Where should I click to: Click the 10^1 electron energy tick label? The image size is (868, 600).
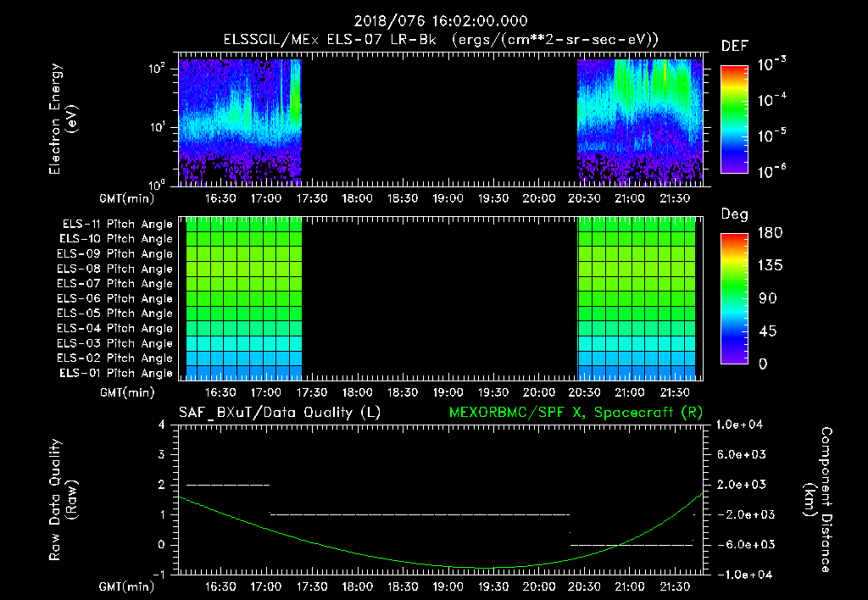click(157, 127)
